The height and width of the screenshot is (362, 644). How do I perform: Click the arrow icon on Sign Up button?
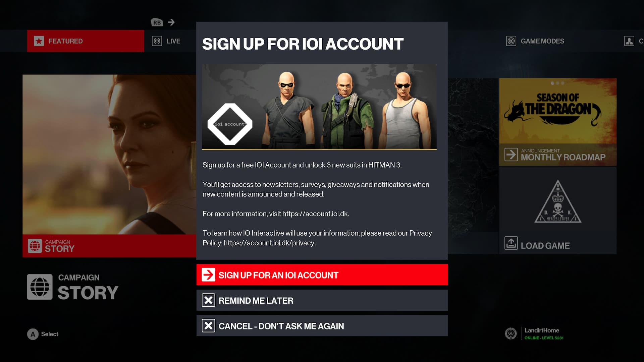[208, 275]
